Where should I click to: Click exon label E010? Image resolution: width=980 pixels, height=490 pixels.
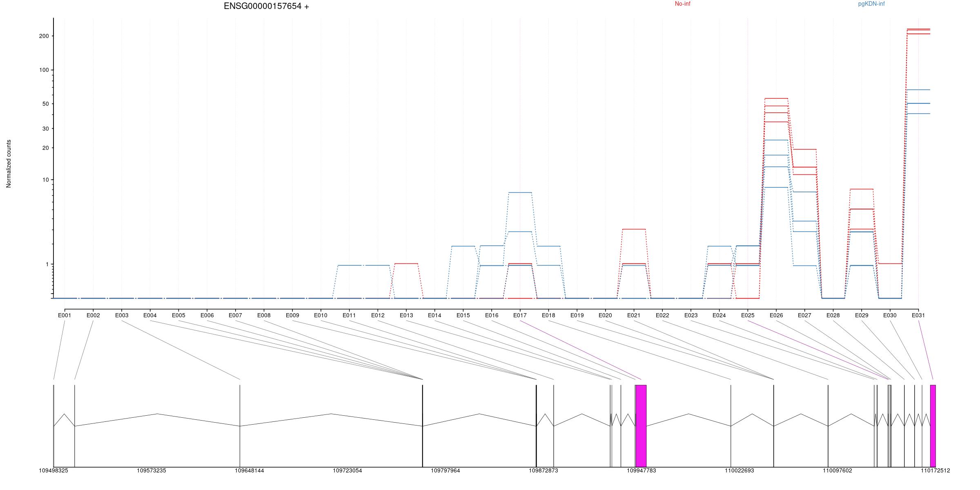click(x=321, y=315)
